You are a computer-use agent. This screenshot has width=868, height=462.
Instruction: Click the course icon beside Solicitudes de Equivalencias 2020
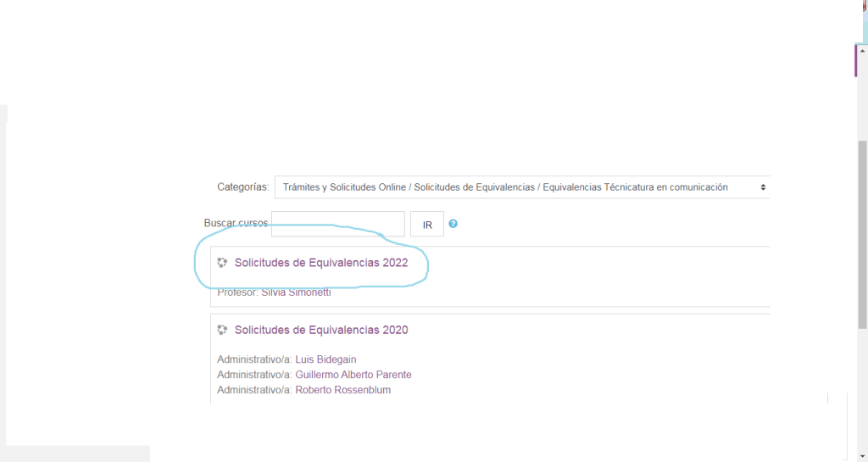(222, 330)
